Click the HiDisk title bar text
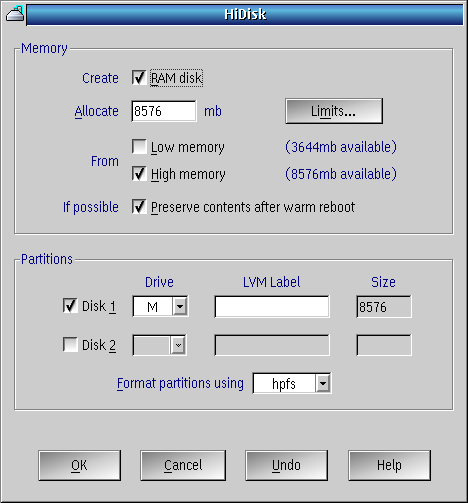 pyautogui.click(x=245, y=14)
